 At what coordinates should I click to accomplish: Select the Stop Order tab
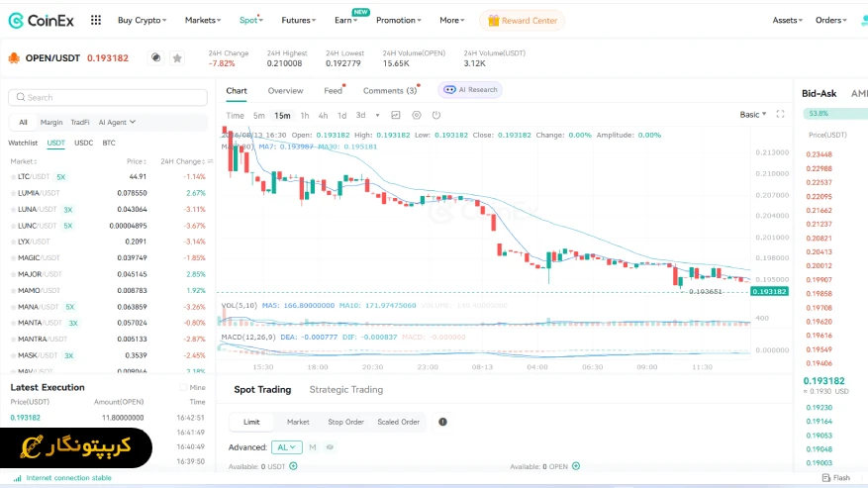[x=345, y=422]
